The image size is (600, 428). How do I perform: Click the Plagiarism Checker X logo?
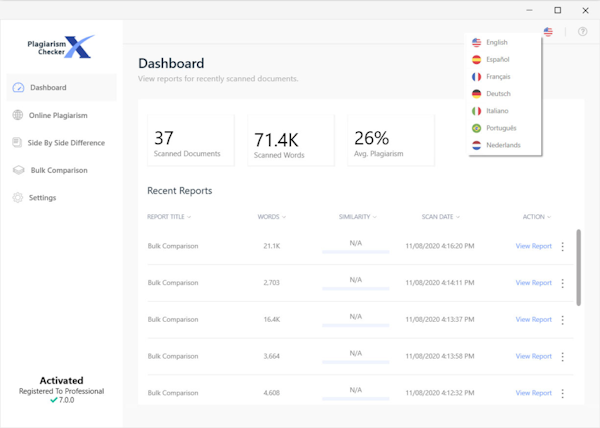[x=61, y=46]
